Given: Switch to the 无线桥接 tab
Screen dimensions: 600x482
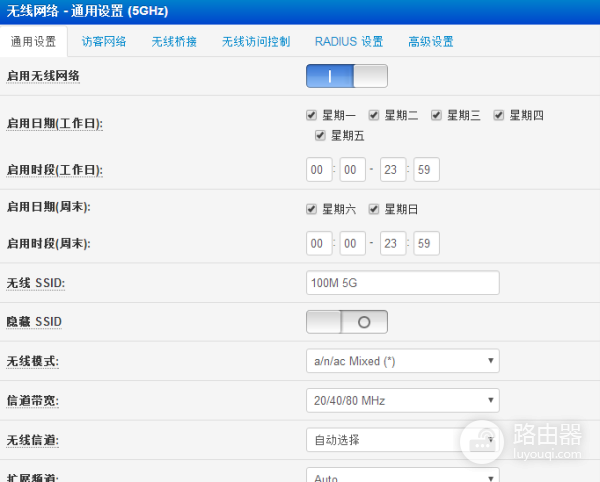Looking at the screenshot, I should click(174, 42).
